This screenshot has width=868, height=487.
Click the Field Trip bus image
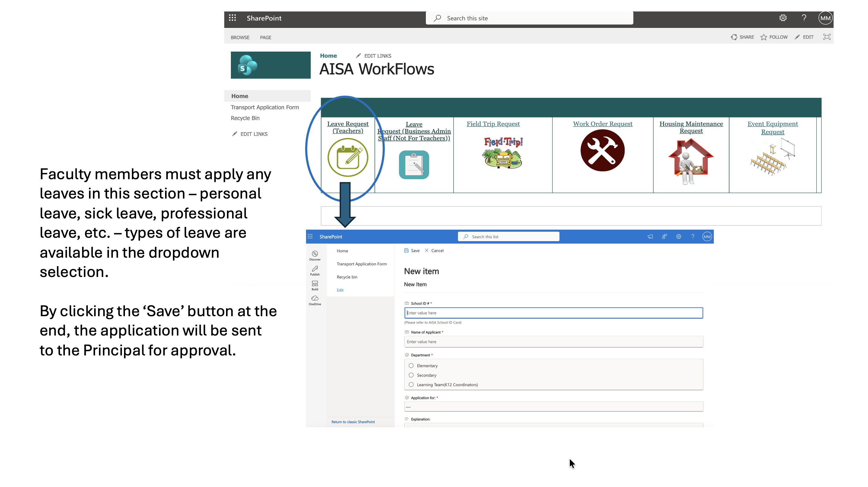click(x=503, y=153)
